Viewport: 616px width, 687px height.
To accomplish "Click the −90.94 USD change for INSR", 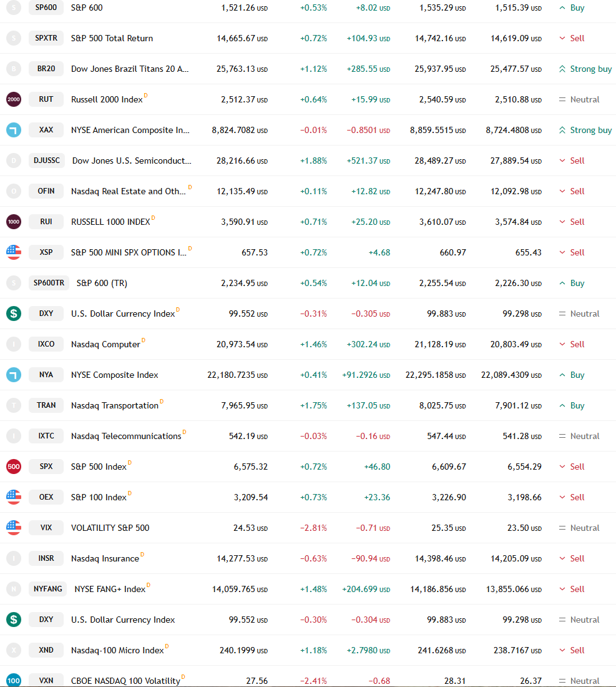I will pos(371,558).
